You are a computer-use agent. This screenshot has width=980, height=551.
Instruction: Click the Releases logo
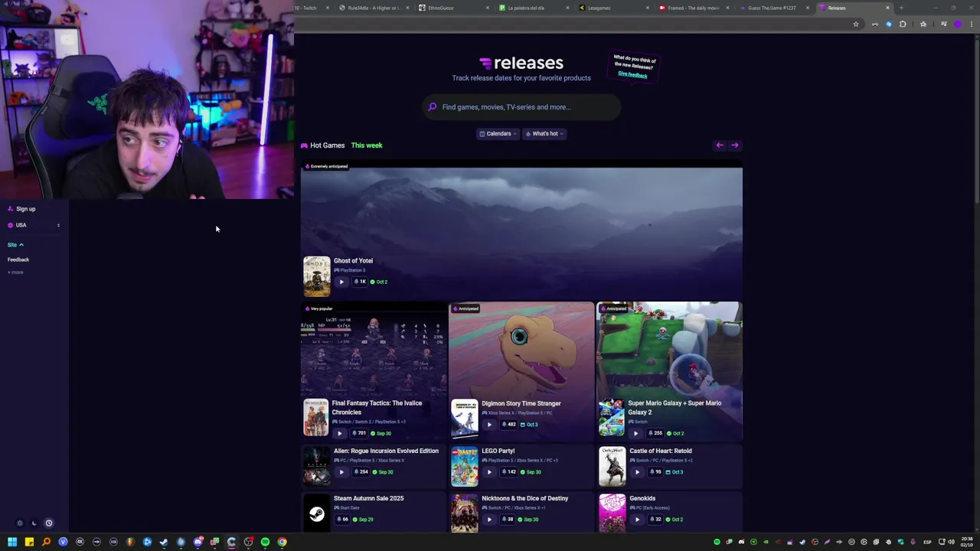(x=521, y=63)
